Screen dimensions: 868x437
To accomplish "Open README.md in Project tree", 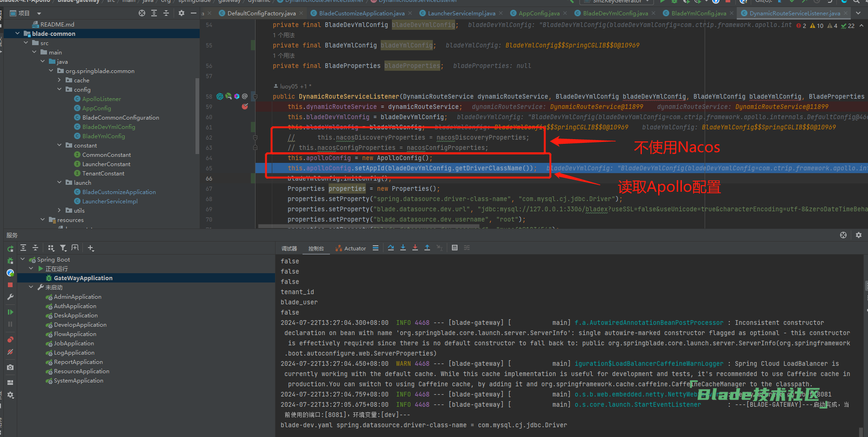I will 57,24.
